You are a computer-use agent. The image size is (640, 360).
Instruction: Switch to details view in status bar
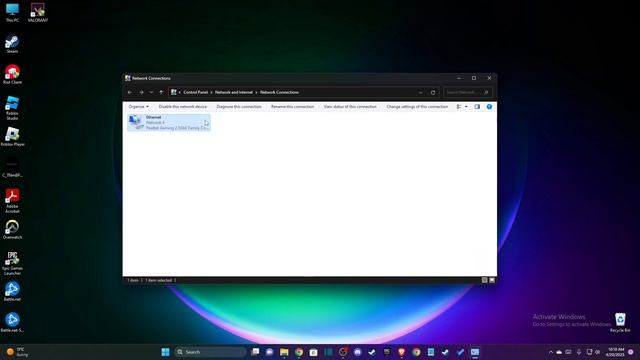pyautogui.click(x=484, y=280)
